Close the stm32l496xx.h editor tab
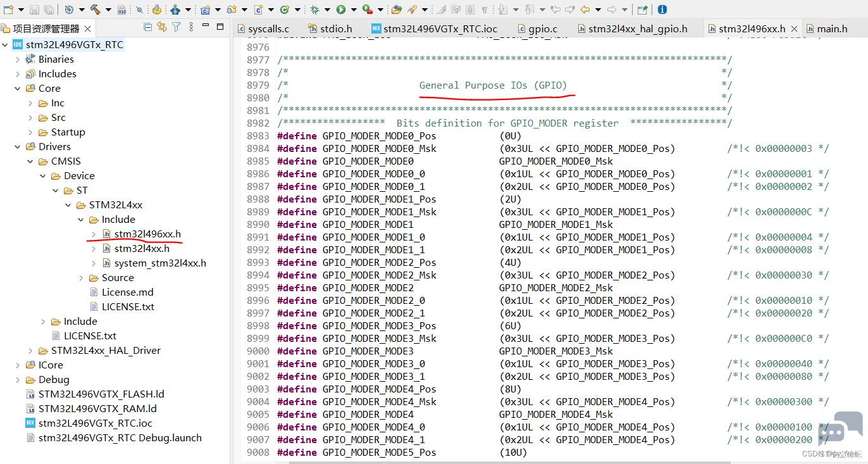The image size is (868, 464). pos(794,28)
